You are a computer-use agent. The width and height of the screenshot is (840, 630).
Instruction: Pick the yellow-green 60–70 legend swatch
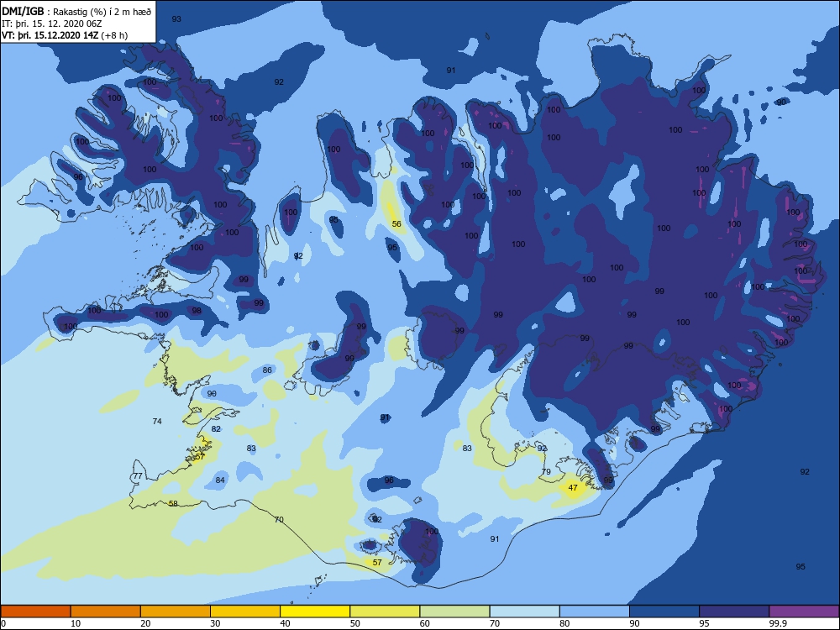tap(454, 612)
